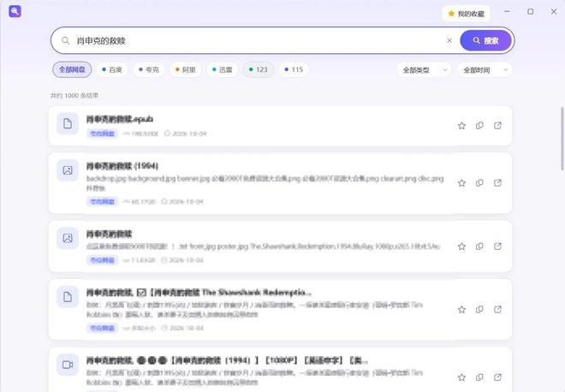
Task: Maximize the window
Action: click(531, 11)
